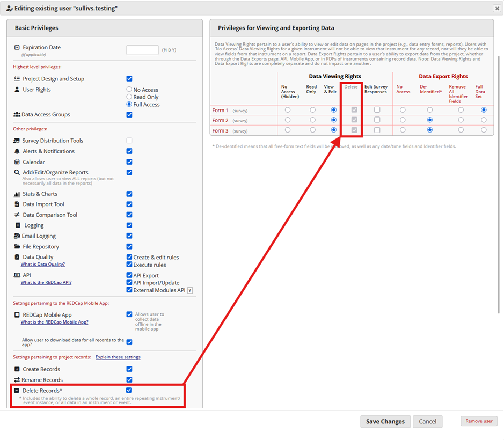Image resolution: width=504 pixels, height=440 pixels.
Task: Set Form 2 export rights to Full Data Set
Action: pyautogui.click(x=484, y=120)
